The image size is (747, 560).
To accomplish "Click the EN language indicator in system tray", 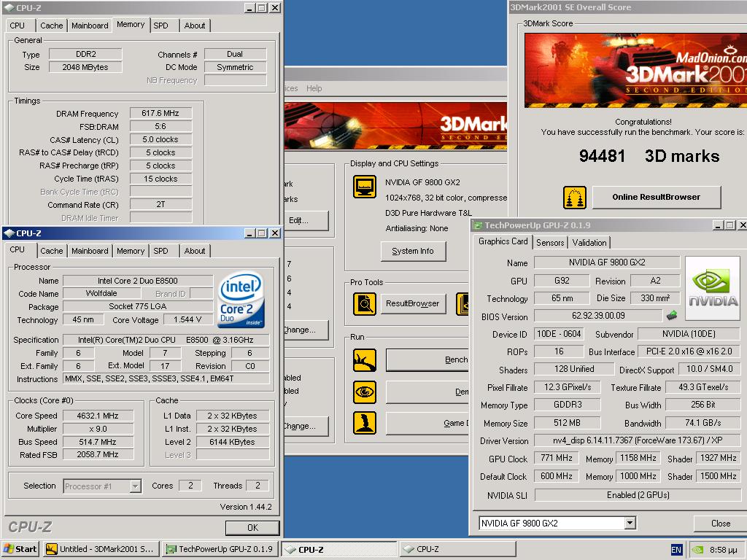I will pyautogui.click(x=676, y=550).
